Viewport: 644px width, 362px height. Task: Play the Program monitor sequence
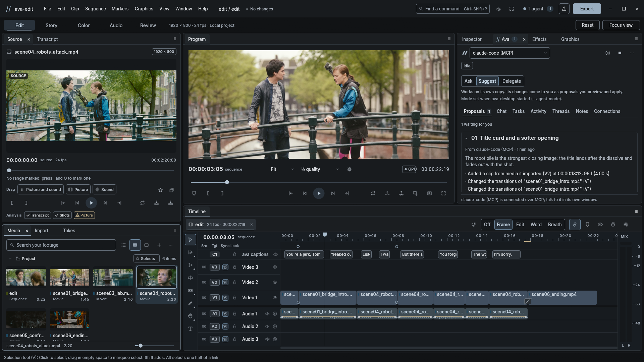[x=319, y=193]
